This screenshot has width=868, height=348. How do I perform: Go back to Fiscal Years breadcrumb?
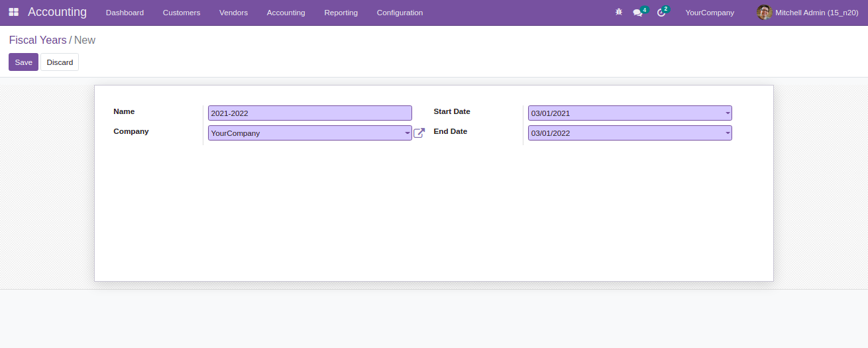(x=38, y=40)
